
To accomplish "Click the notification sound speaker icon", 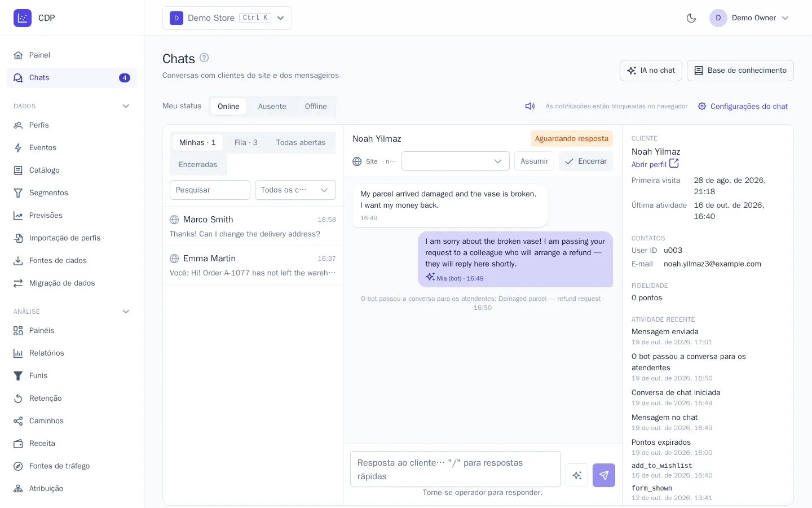I will click(530, 106).
